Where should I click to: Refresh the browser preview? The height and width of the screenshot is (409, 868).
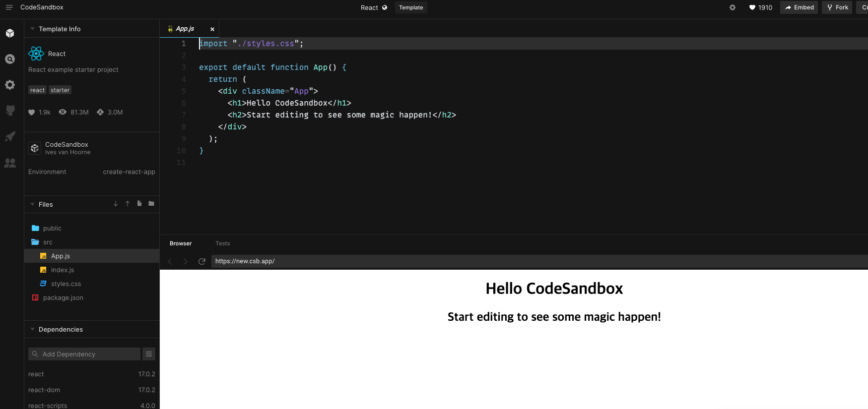point(202,261)
